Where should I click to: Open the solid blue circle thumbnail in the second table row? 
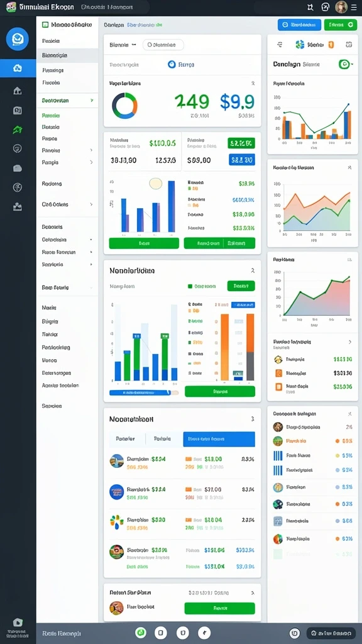pyautogui.click(x=116, y=492)
